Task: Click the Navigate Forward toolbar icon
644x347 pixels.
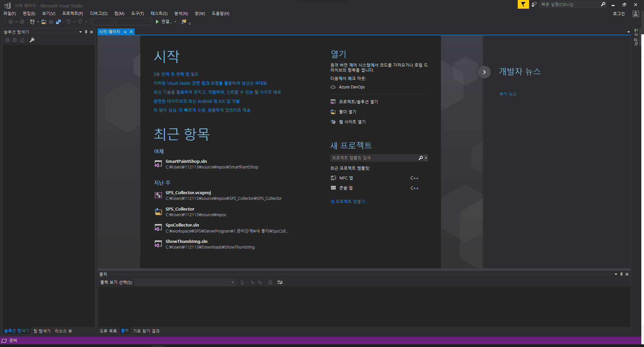Action: tap(22, 22)
